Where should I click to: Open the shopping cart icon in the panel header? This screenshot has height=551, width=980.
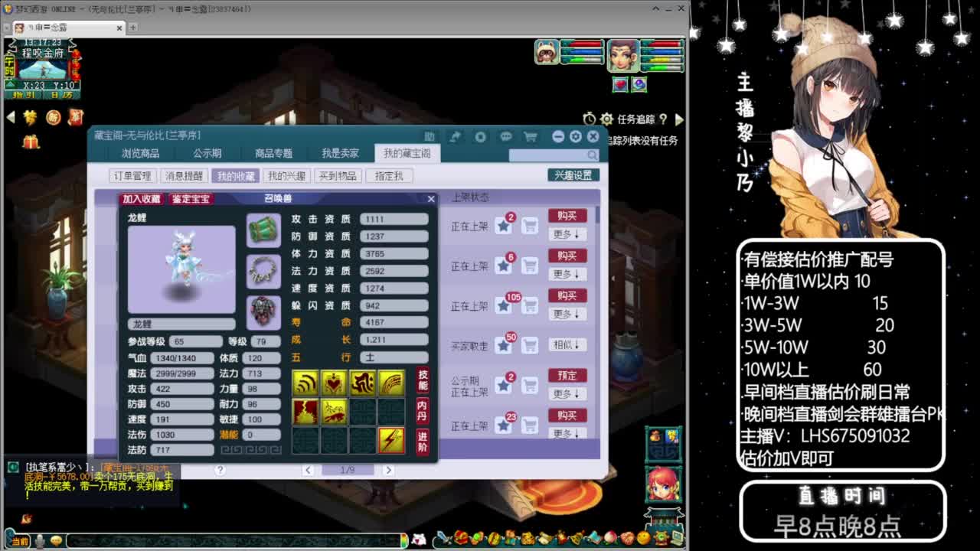(x=530, y=135)
